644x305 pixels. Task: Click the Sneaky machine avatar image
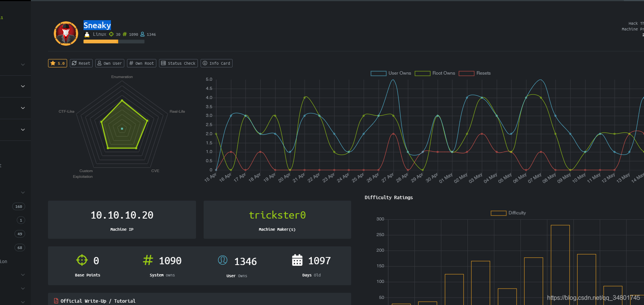point(66,34)
